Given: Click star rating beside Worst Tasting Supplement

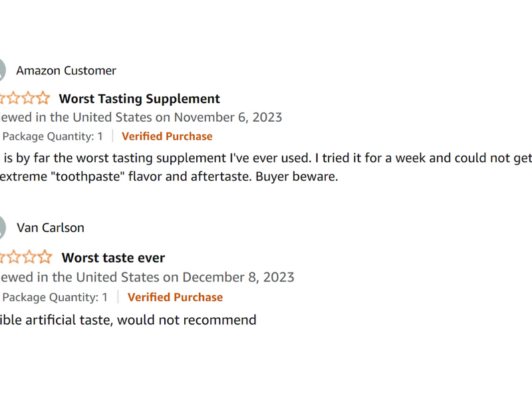Looking at the screenshot, I should 24,99.
